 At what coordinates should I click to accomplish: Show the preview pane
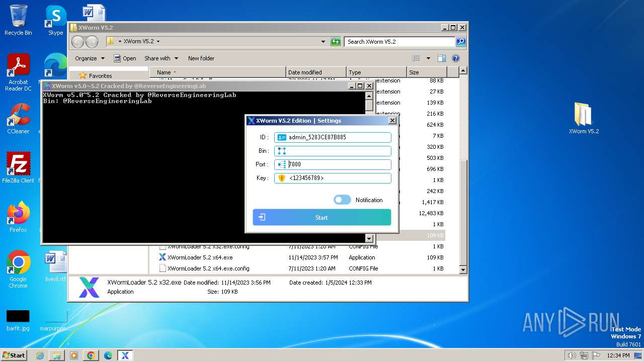point(441,58)
